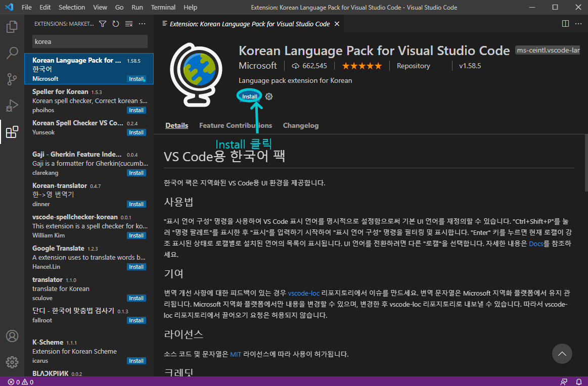
Task: Open the Repository link
Action: tap(413, 66)
